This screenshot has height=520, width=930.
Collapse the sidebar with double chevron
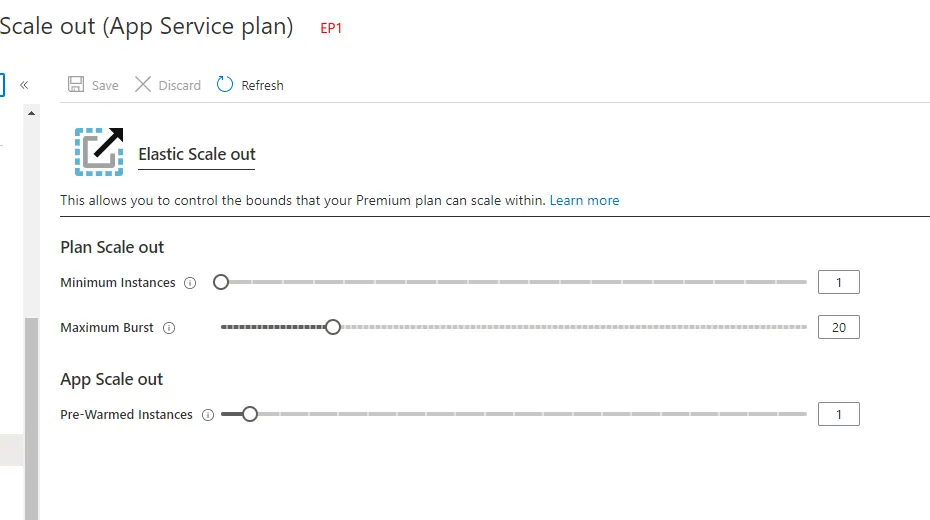[x=24, y=85]
